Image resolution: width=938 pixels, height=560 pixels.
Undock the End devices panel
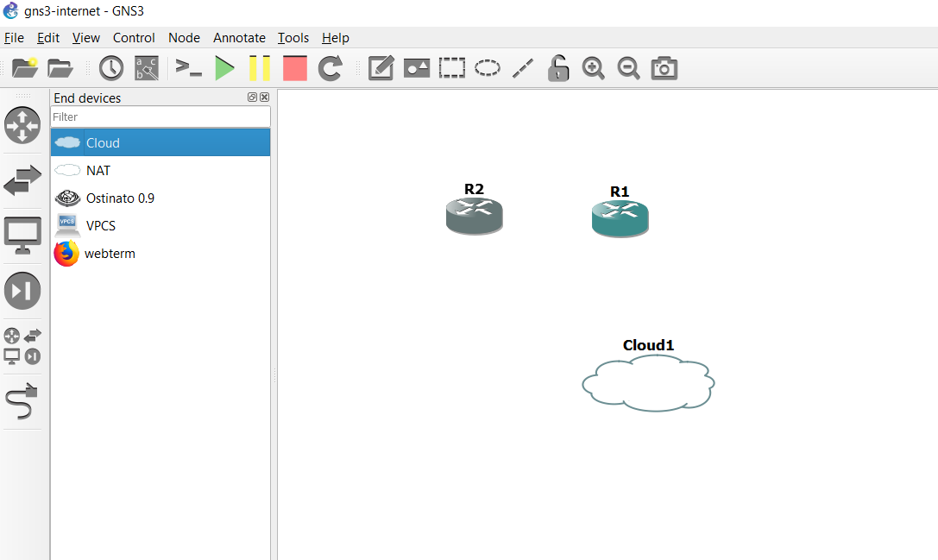click(x=252, y=97)
